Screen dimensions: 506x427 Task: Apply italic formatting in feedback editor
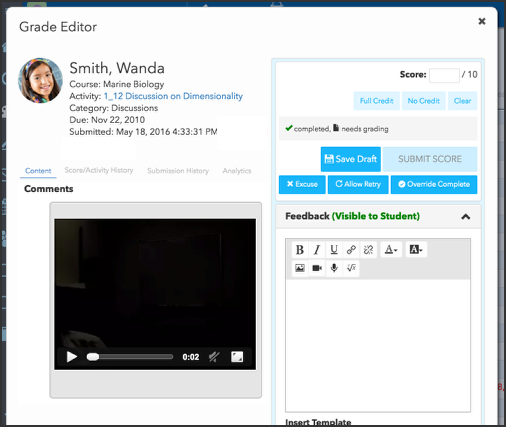click(317, 250)
